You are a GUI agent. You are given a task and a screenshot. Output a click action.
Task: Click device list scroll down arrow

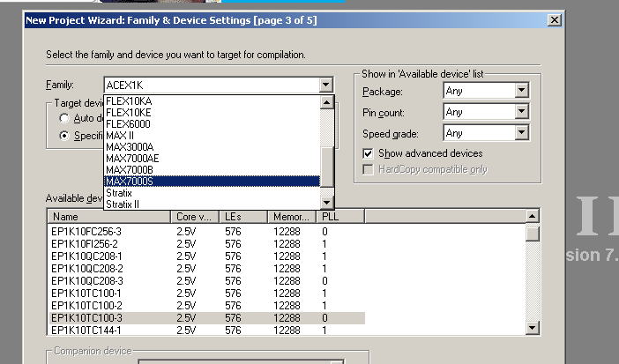tap(533, 328)
